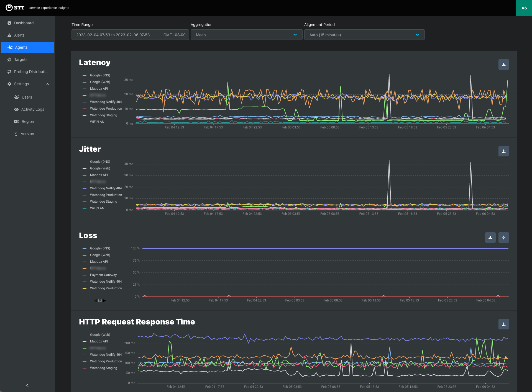
Task: Open the Dashboard page
Action: 27,23
